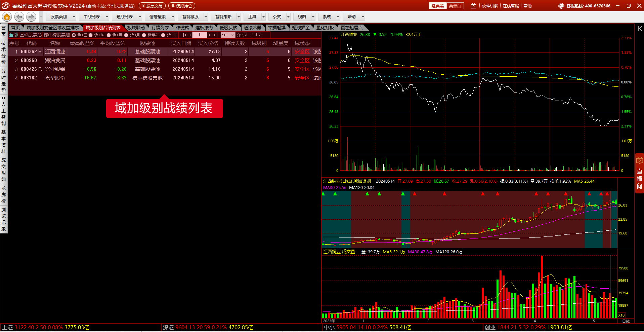Click the 首页 sidebar item at top left
The image size is (644, 332).
4,31
